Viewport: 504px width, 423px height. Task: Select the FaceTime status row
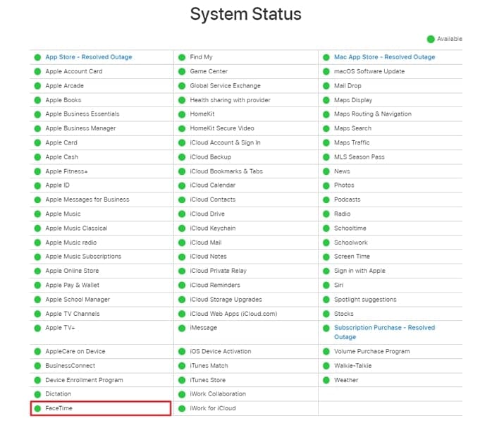point(100,408)
